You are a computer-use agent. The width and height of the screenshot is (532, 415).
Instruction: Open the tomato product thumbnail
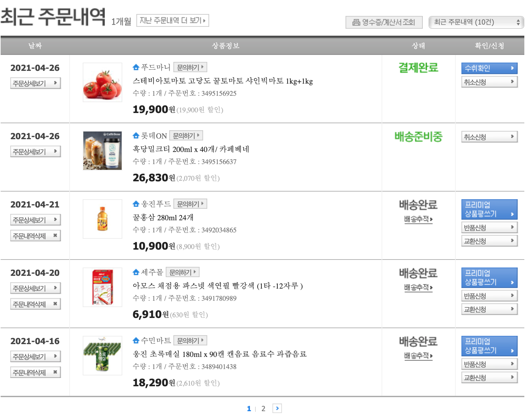(x=103, y=82)
